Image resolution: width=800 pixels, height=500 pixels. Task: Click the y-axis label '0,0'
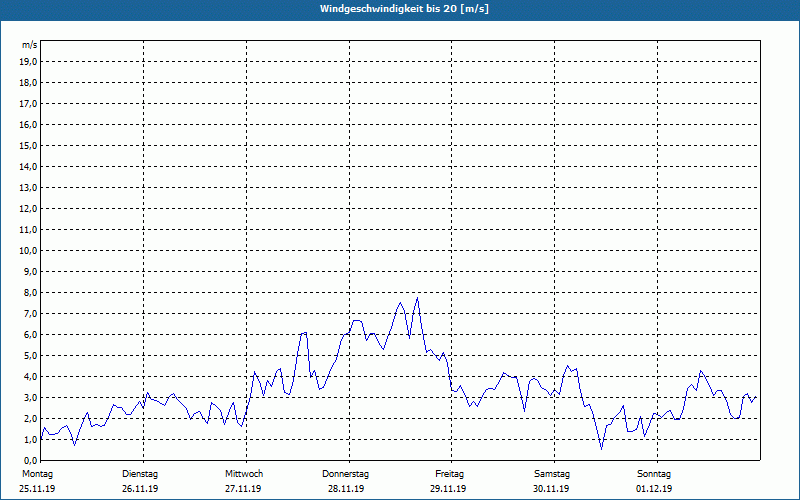tap(30, 460)
